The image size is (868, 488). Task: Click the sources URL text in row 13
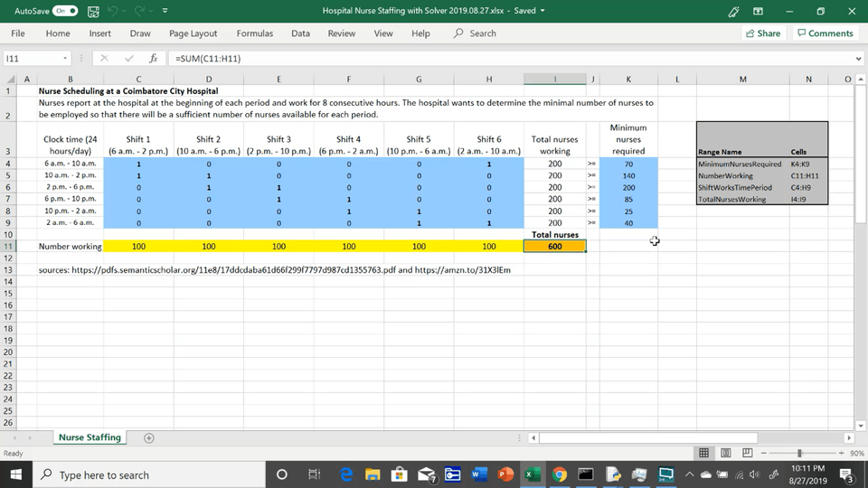[275, 270]
